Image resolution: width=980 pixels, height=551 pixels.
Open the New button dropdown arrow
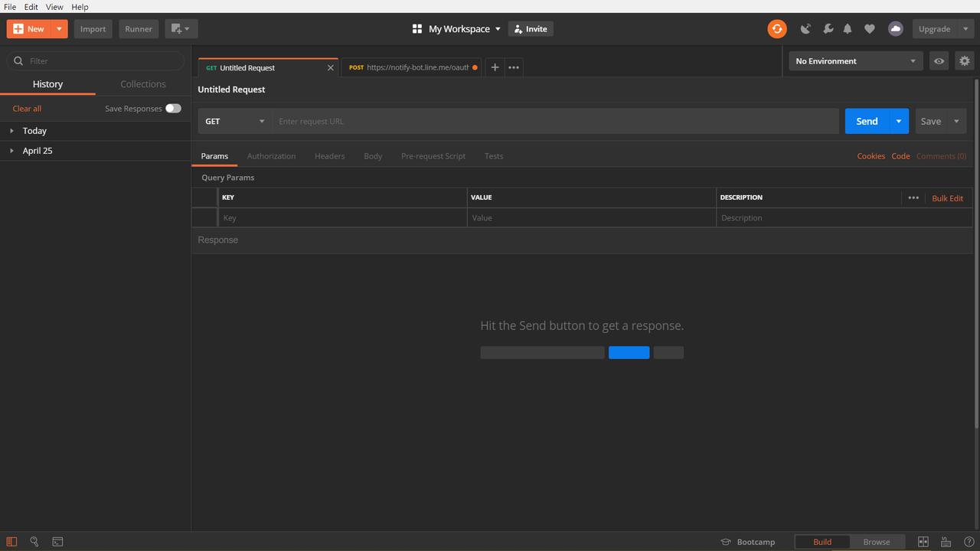[59, 29]
